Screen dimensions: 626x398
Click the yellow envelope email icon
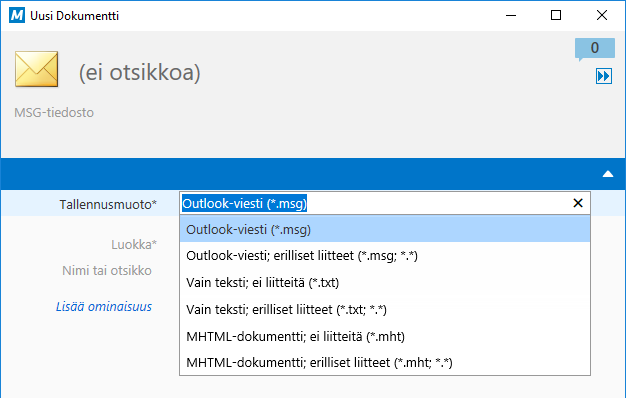36,69
